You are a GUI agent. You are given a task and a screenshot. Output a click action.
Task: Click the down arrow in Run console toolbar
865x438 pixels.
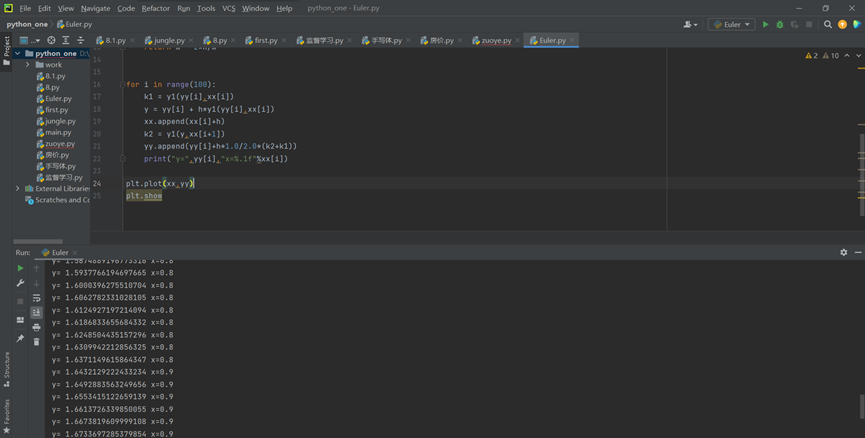pyautogui.click(x=36, y=283)
